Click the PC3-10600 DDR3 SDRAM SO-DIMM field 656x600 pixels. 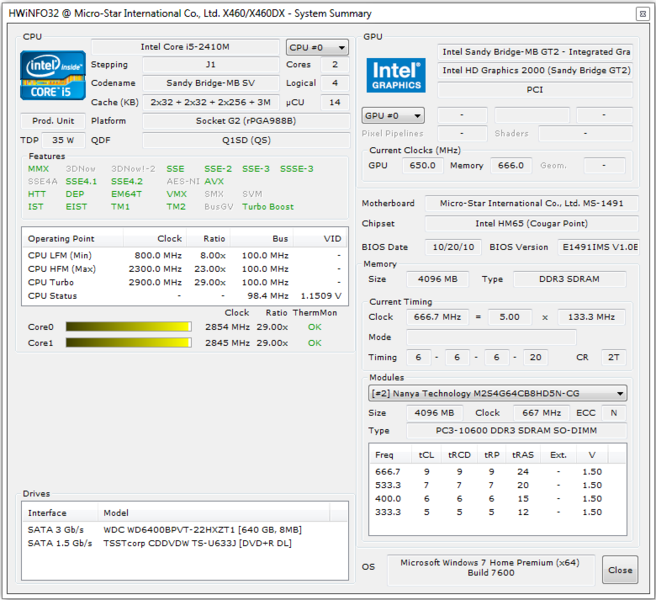tap(517, 431)
